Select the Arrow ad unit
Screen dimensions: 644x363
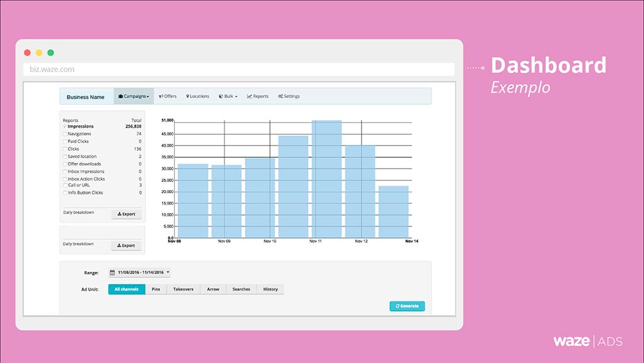[213, 289]
